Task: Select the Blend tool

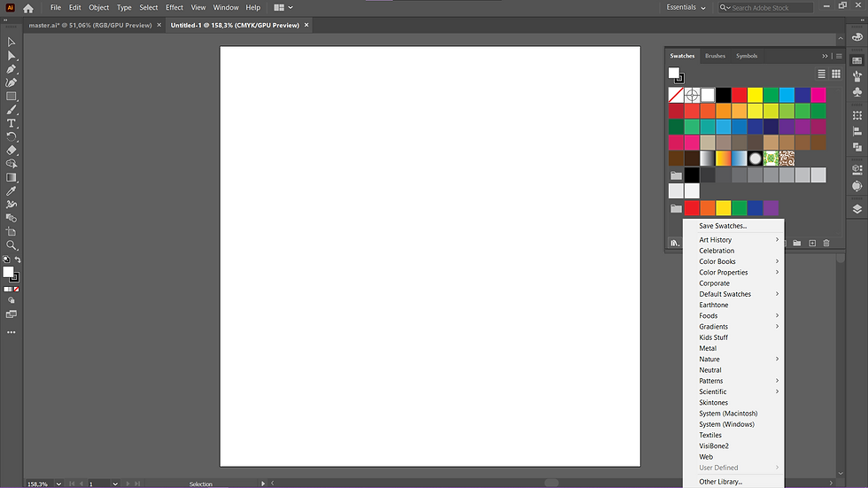Action: point(11,218)
